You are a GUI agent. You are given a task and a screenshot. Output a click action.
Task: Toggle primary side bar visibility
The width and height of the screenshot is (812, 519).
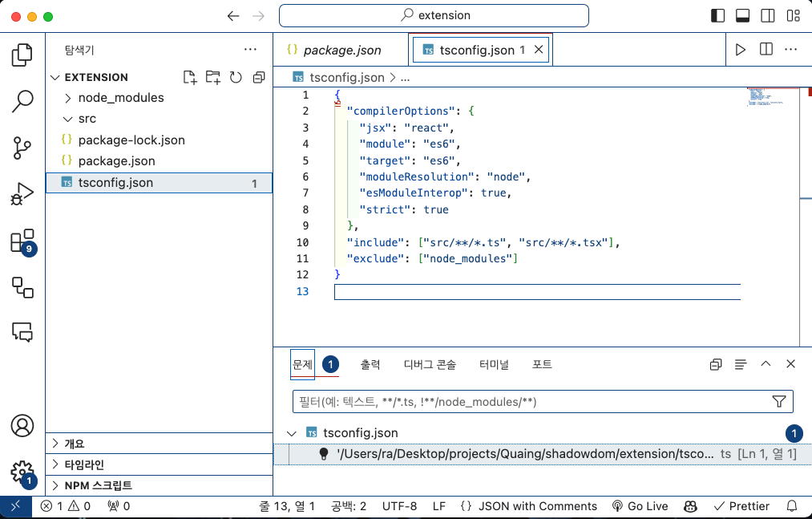(717, 16)
